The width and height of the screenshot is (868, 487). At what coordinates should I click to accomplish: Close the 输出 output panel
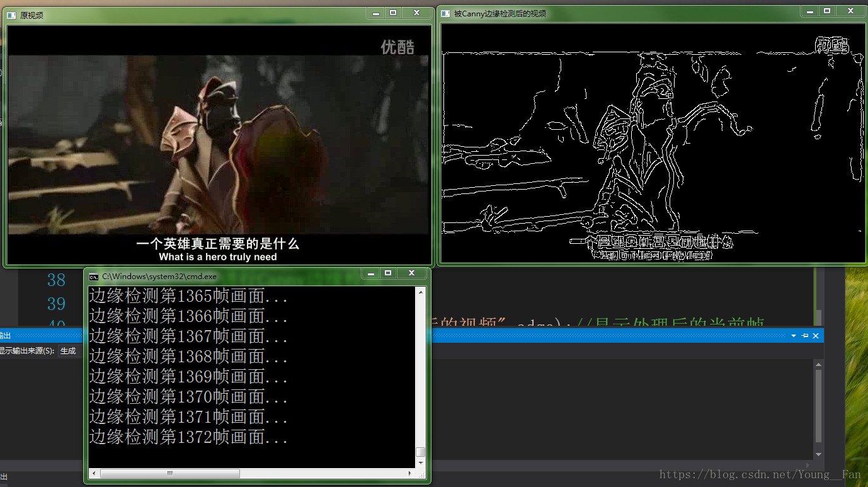point(816,336)
